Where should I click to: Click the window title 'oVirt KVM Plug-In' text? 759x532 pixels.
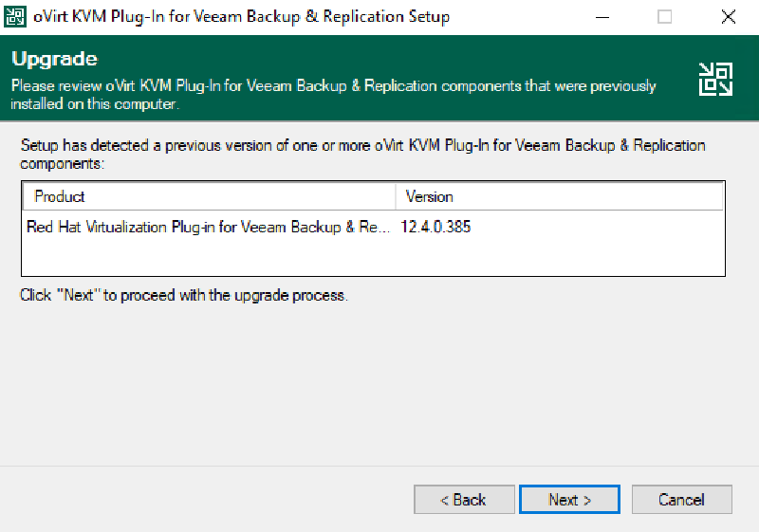[x=241, y=16]
